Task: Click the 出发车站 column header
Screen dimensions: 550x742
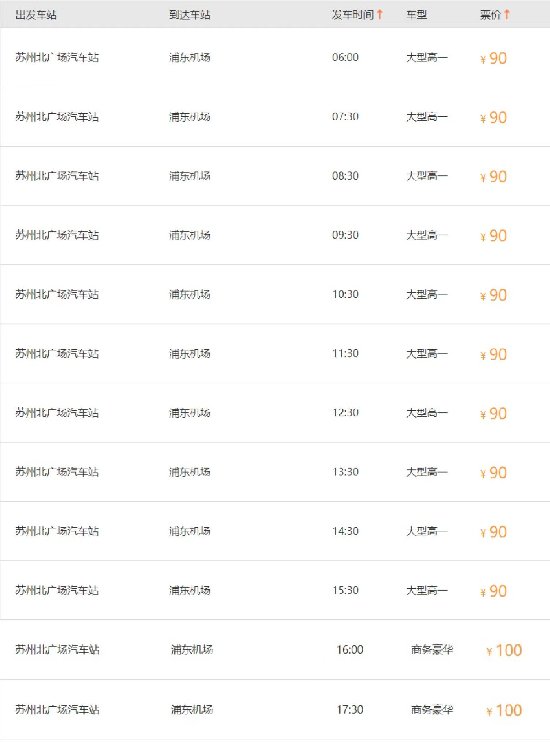Action: click(x=36, y=15)
